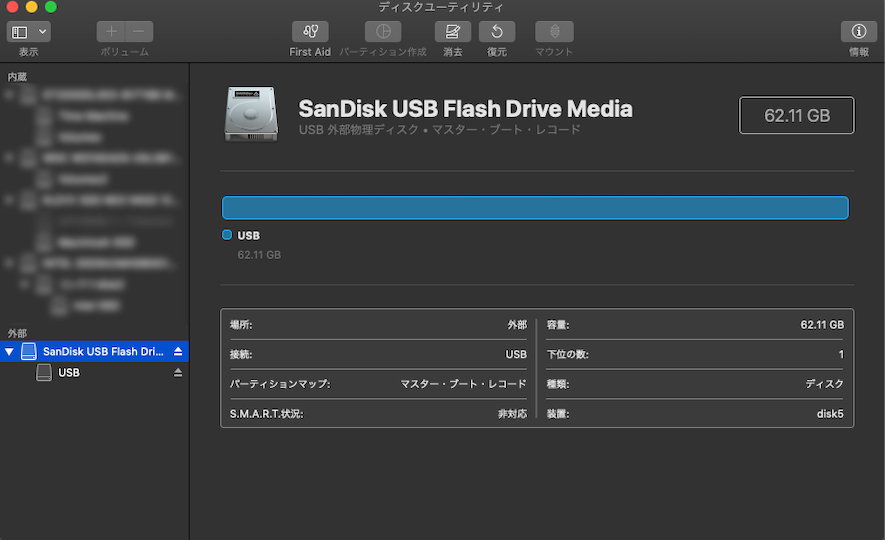Eject the SanDisk USB Flash Drive
The height and width of the screenshot is (540, 885).
(x=178, y=352)
